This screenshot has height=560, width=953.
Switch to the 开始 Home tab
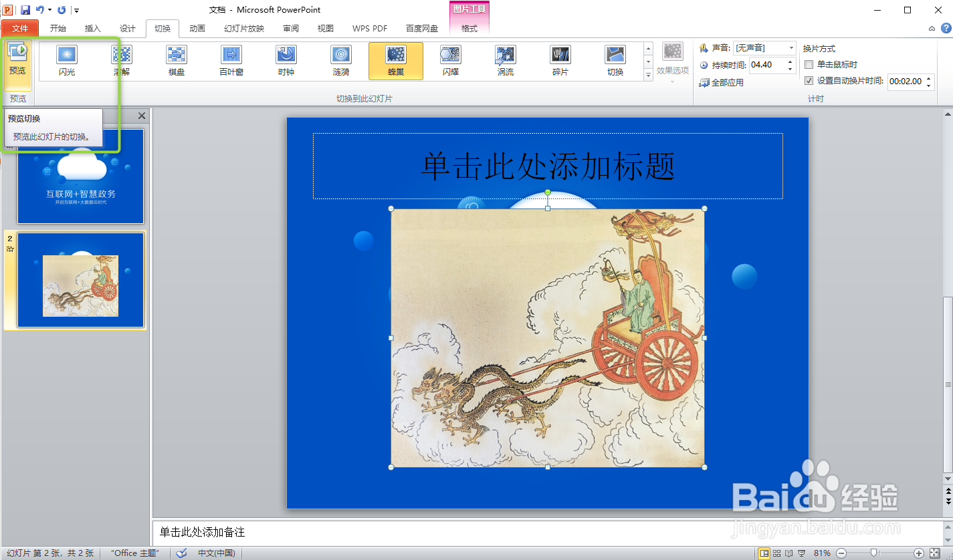click(x=58, y=29)
